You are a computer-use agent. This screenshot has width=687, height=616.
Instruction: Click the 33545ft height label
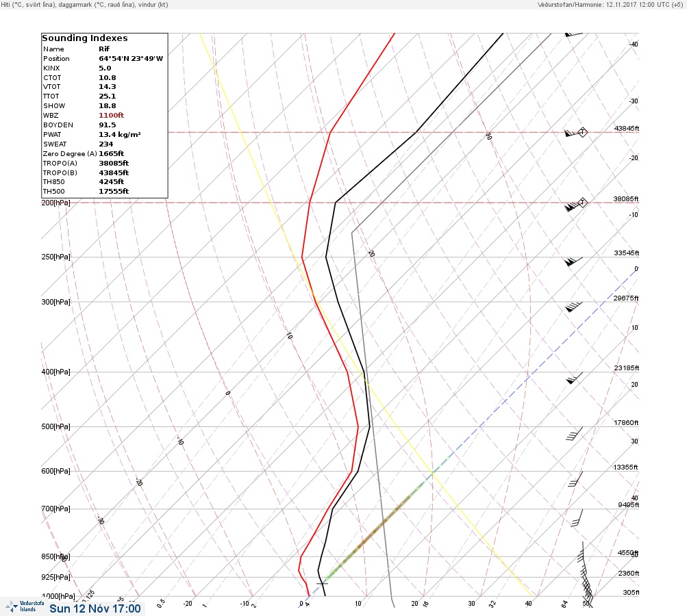pos(627,253)
